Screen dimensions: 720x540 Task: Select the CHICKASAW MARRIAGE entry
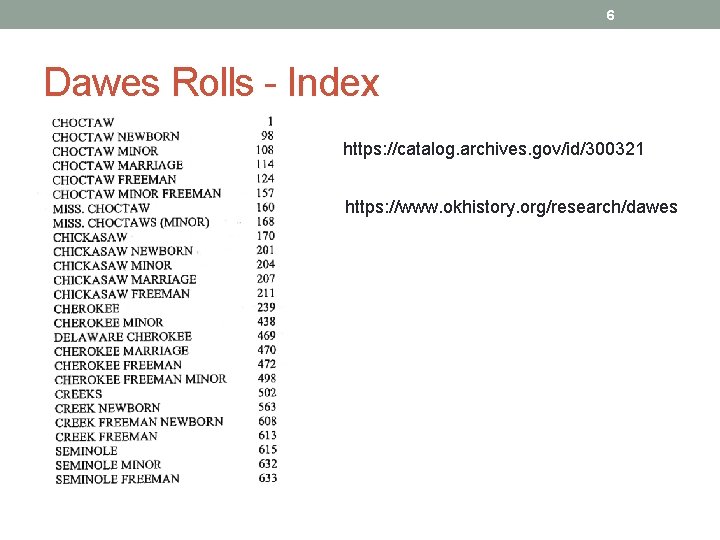[125, 280]
